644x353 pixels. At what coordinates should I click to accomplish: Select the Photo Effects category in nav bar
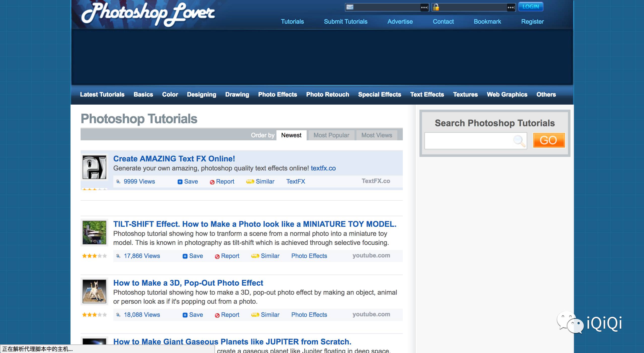pyautogui.click(x=278, y=95)
